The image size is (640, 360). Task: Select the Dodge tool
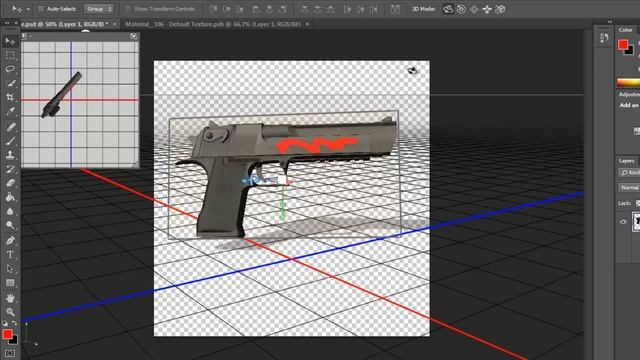click(10, 225)
